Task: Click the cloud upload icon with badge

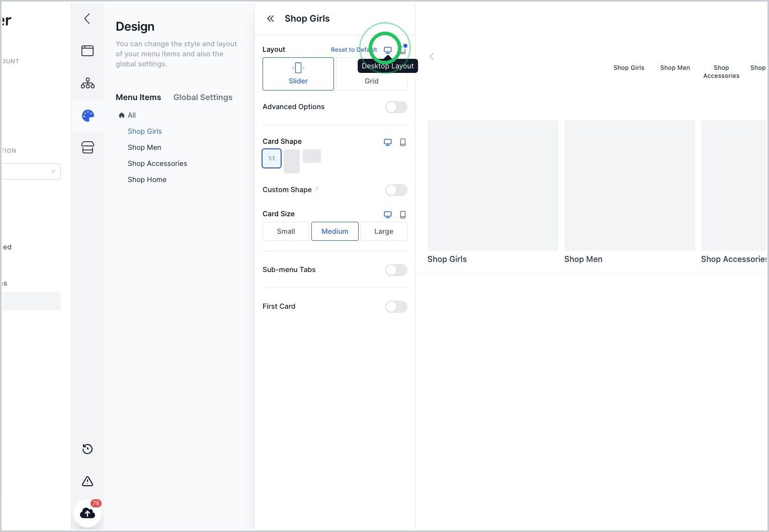Action: (x=88, y=513)
